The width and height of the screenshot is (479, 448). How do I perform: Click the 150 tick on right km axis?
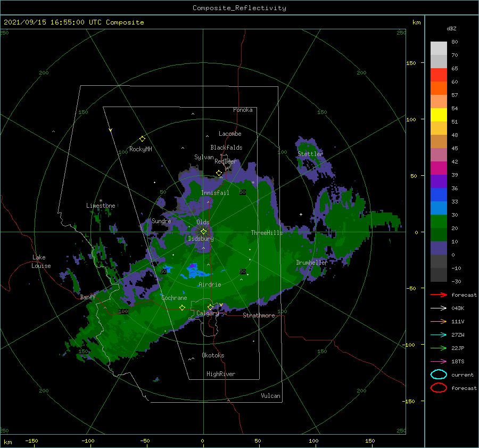point(411,63)
